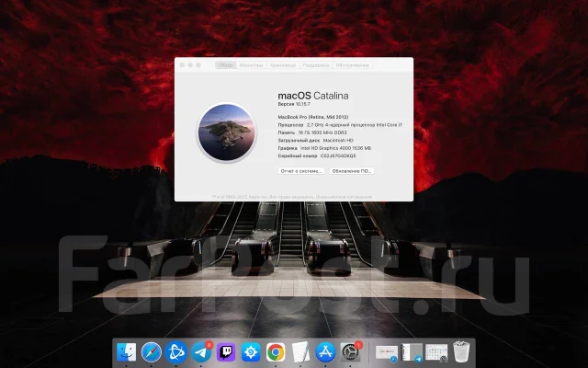Switch to the Хранилище tab
This screenshot has width=588, height=368.
pyautogui.click(x=283, y=65)
